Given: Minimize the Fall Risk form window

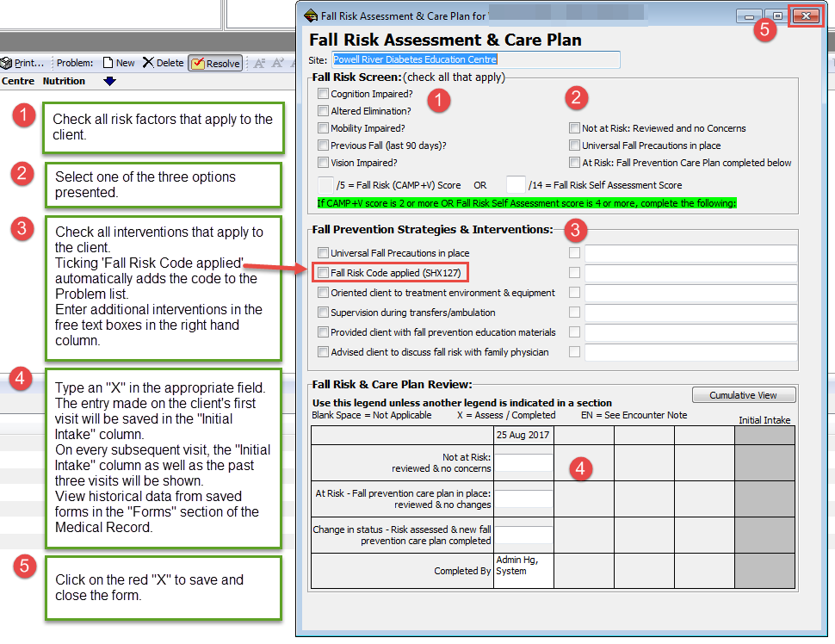Looking at the screenshot, I should pos(748,15).
